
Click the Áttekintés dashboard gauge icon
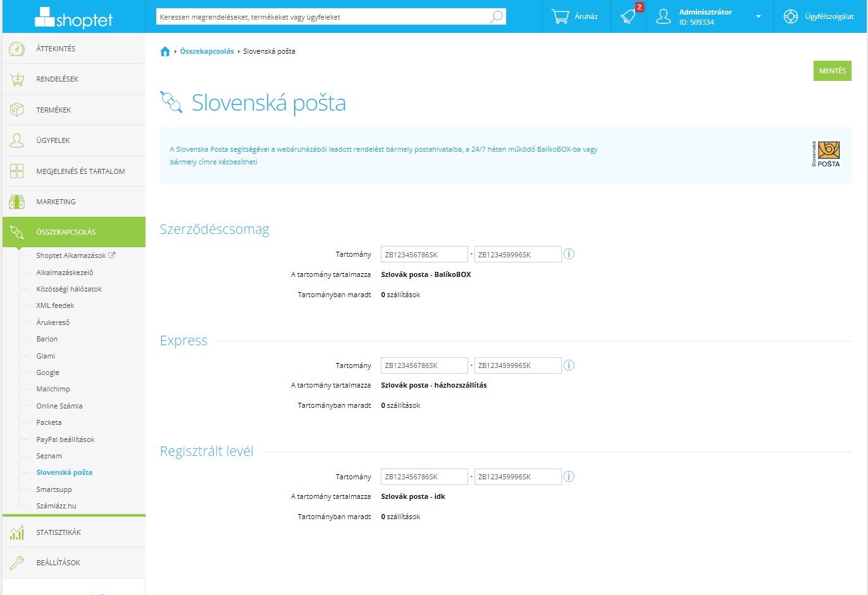(17, 49)
